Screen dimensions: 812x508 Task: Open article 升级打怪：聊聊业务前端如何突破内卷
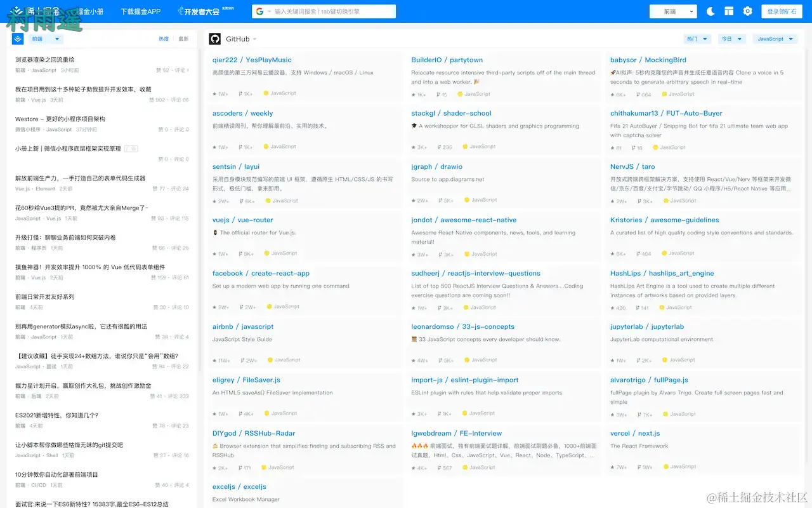[x=65, y=237]
